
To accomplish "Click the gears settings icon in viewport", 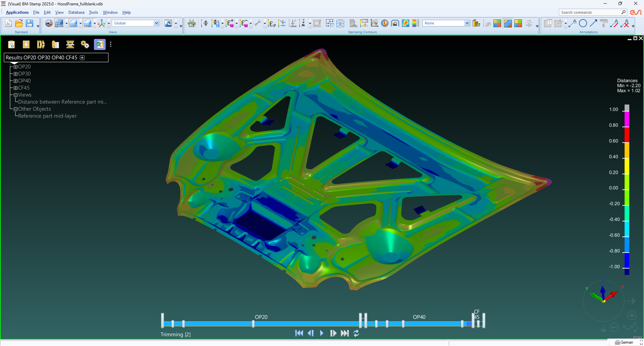I will coord(85,44).
